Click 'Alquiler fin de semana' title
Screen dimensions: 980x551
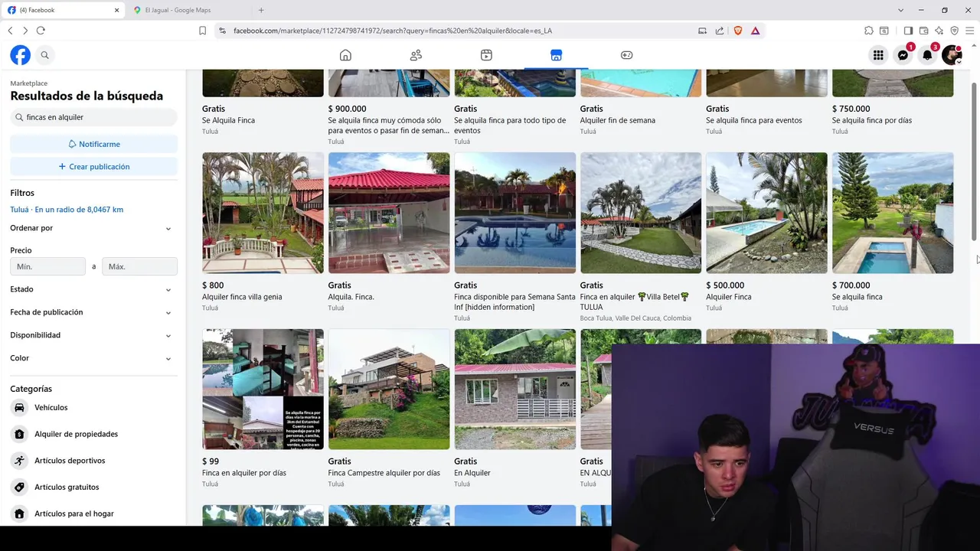[x=618, y=120]
